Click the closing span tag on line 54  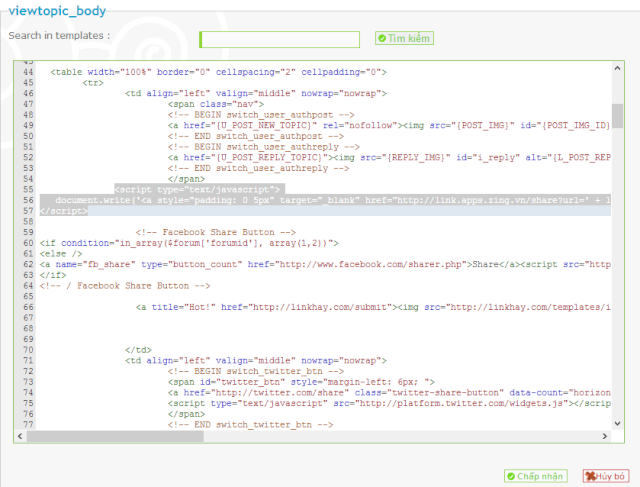186,179
